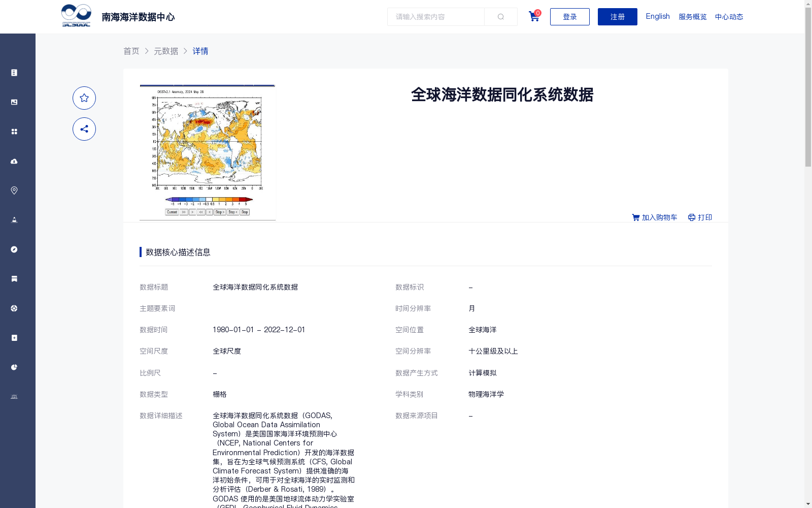Open the image gallery icon in sidebar
812x508 pixels.
[14, 102]
